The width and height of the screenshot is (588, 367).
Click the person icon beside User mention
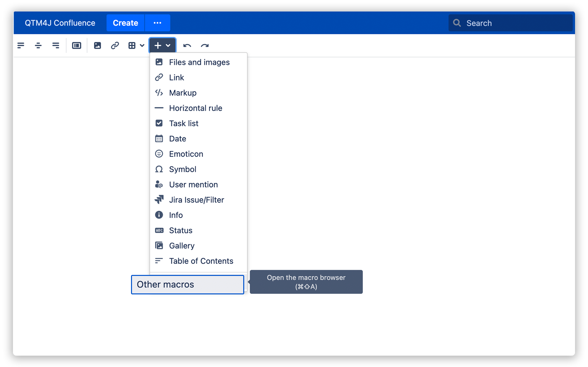(159, 184)
